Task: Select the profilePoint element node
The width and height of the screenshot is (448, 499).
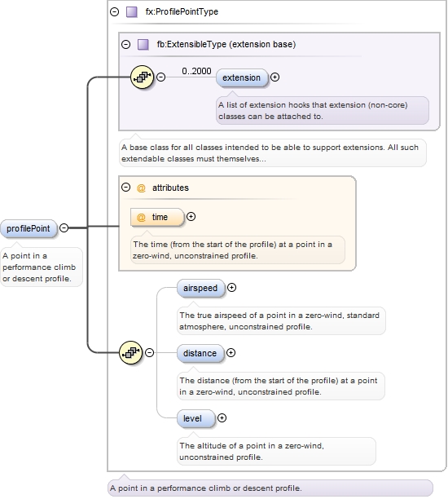Action: click(29, 228)
